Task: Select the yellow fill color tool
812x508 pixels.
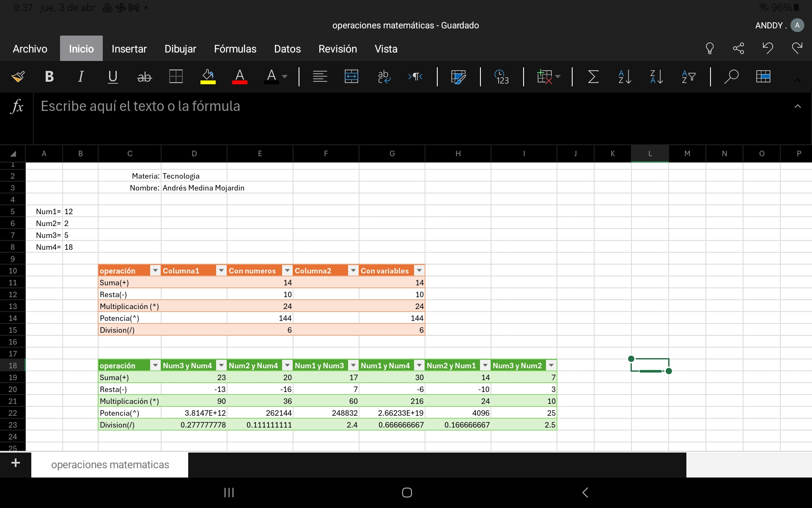Action: click(208, 77)
